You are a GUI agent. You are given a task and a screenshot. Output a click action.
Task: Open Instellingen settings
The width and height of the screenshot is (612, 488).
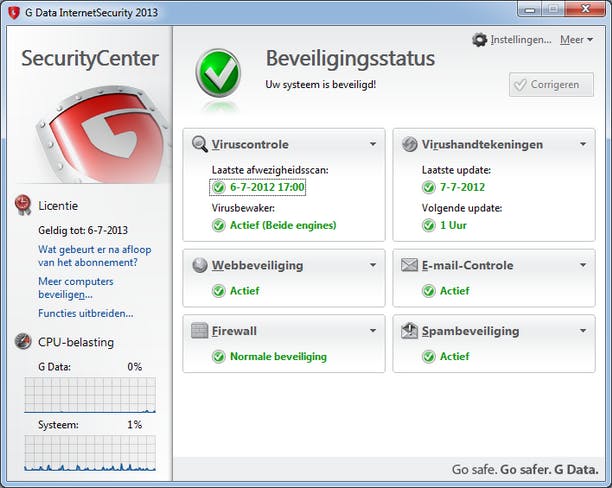(x=521, y=40)
